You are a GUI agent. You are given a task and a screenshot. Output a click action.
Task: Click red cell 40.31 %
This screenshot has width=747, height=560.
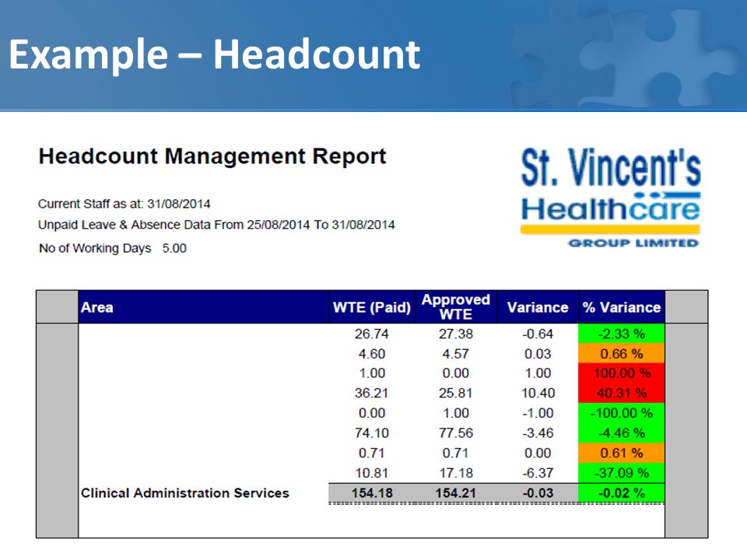click(621, 393)
